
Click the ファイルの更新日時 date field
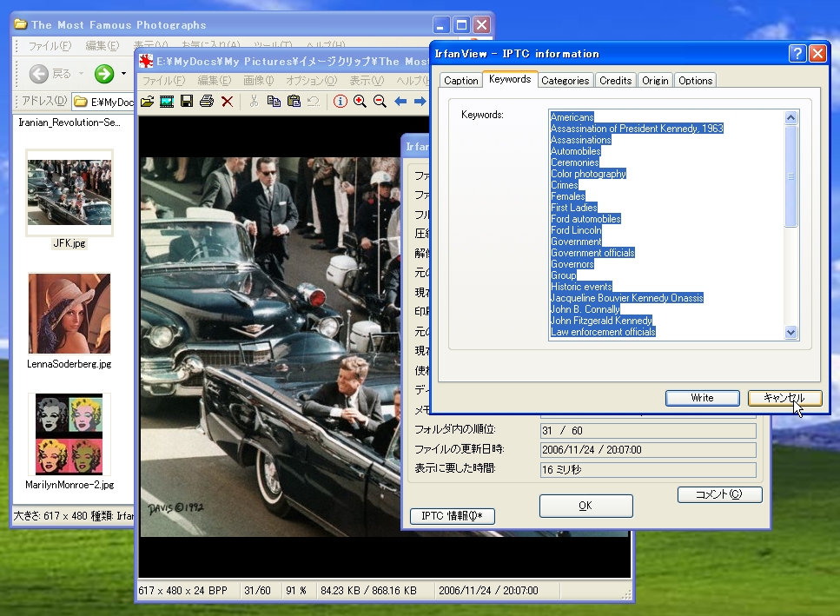[648, 450]
